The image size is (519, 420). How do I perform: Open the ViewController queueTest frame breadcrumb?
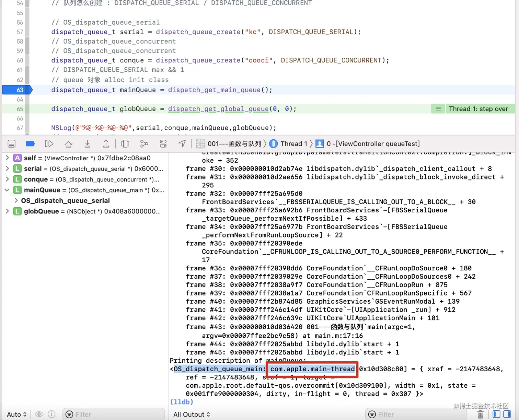(374, 143)
